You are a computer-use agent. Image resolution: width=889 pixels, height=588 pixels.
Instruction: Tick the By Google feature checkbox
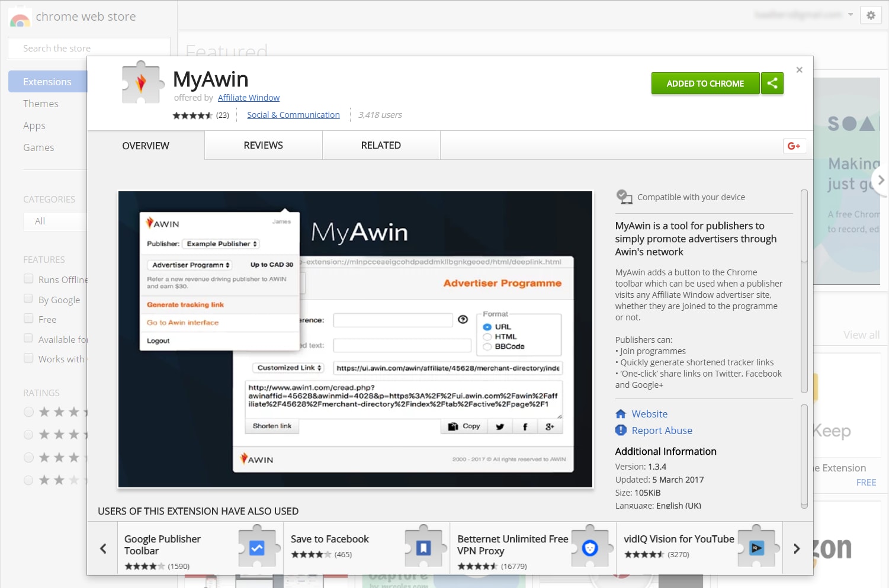tap(28, 299)
